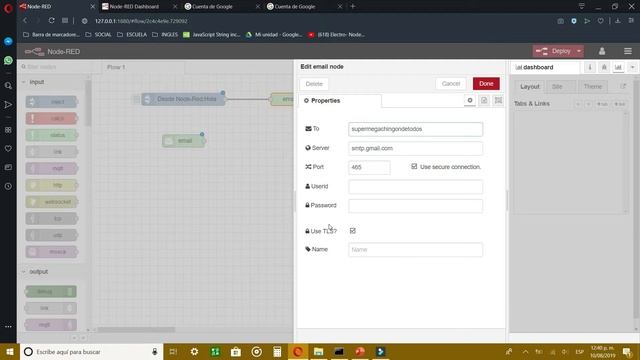This screenshot has width=640, height=360.
Task: Open WhatsApp in the Opera sidebar
Action: (x=8, y=60)
